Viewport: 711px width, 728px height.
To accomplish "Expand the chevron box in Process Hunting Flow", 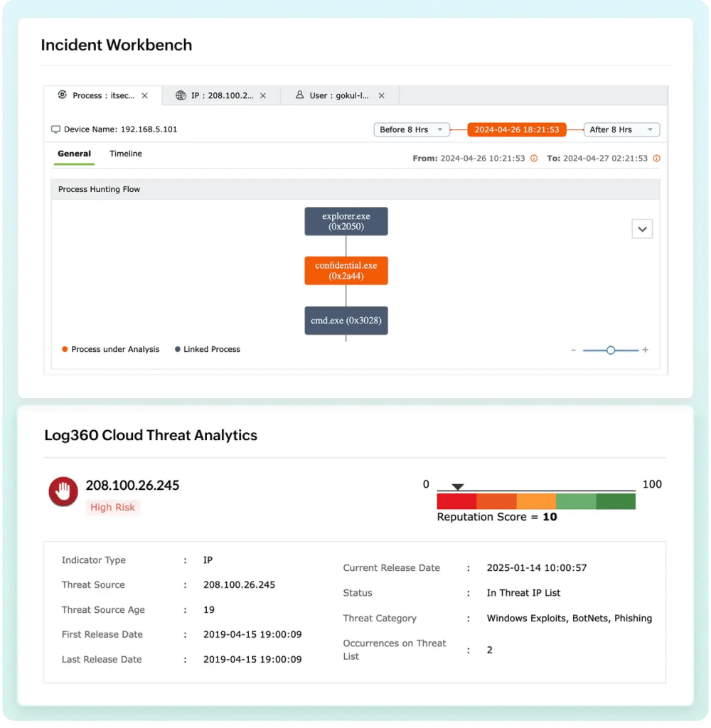I will click(642, 229).
